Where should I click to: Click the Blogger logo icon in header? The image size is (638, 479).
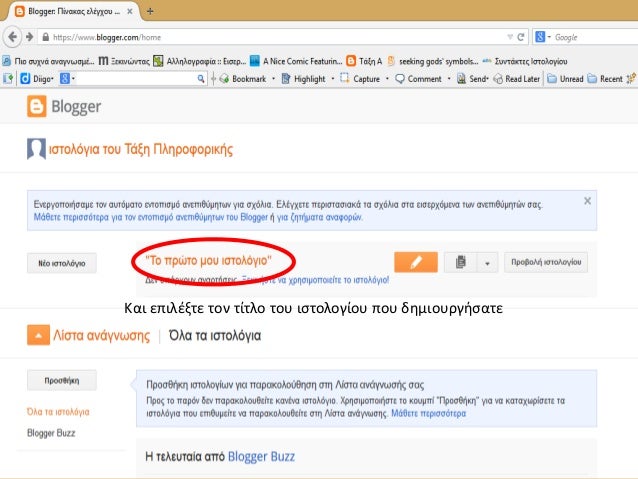[37, 106]
